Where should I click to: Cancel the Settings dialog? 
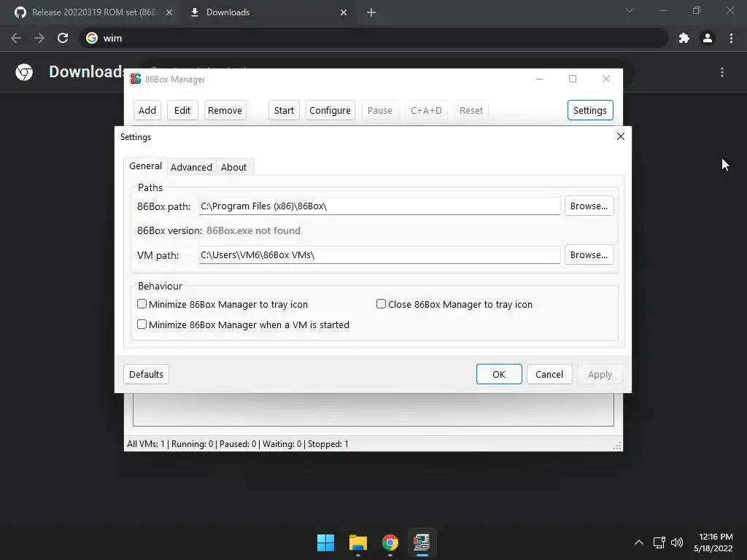click(549, 374)
